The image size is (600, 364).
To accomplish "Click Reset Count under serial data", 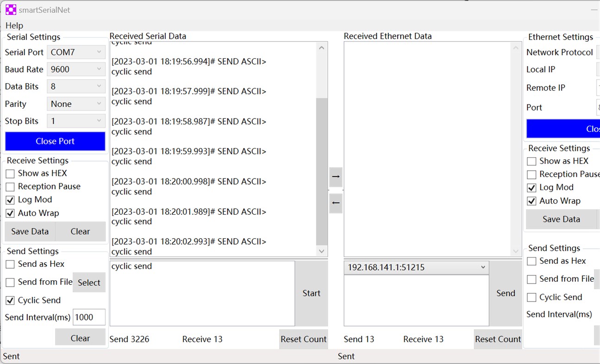I will pos(303,339).
